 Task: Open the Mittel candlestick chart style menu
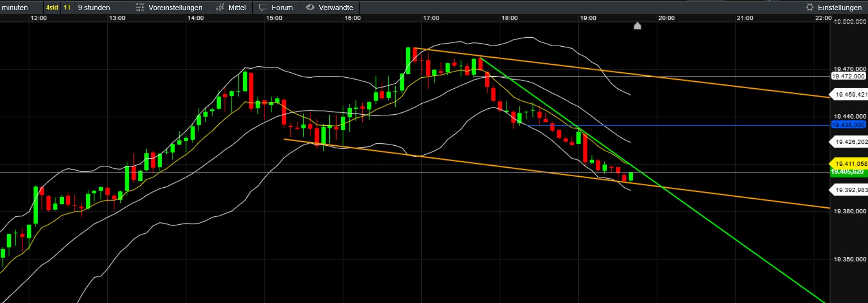pyautogui.click(x=231, y=7)
